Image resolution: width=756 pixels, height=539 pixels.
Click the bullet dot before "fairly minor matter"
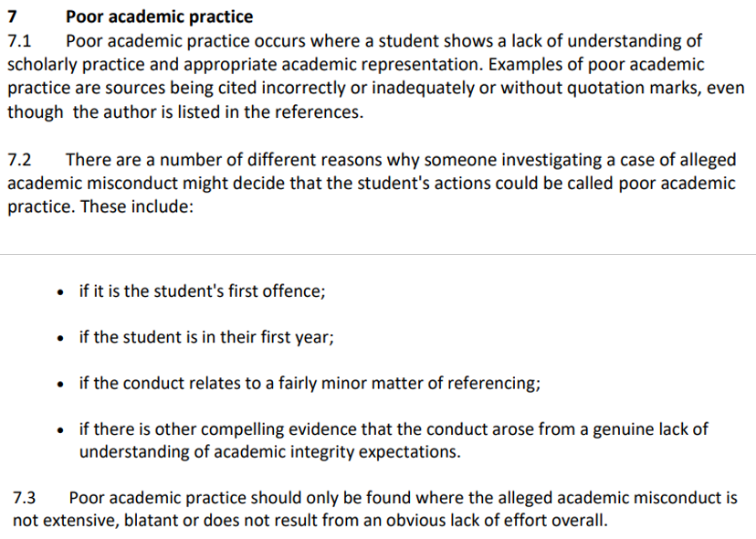click(x=59, y=384)
